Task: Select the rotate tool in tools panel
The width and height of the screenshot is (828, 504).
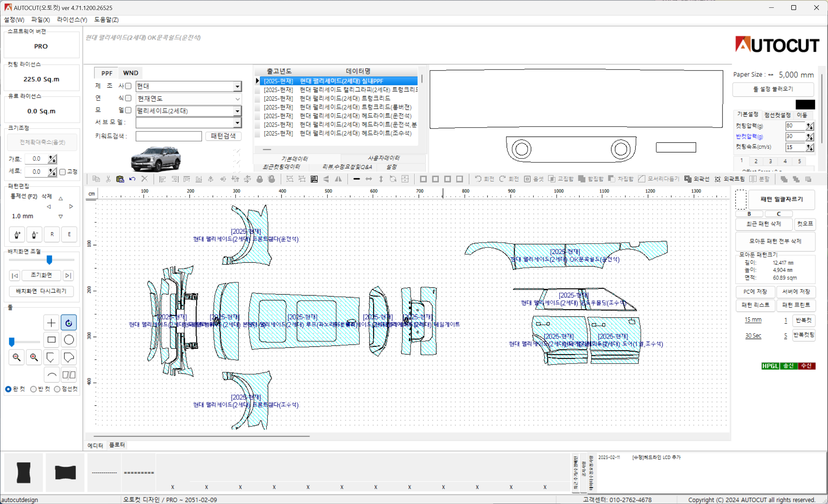Action: pos(69,323)
